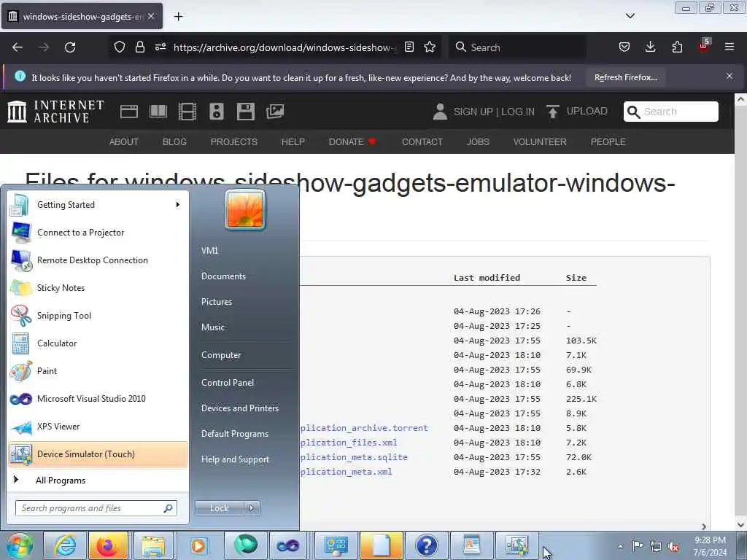Click Refresh Firefox button
The width and height of the screenshot is (747, 560).
tap(625, 77)
